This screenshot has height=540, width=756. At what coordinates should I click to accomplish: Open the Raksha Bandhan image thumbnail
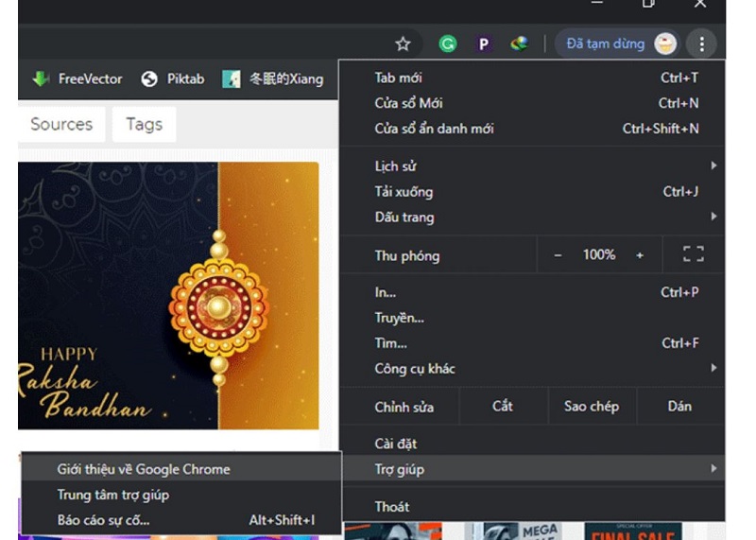pos(168,295)
